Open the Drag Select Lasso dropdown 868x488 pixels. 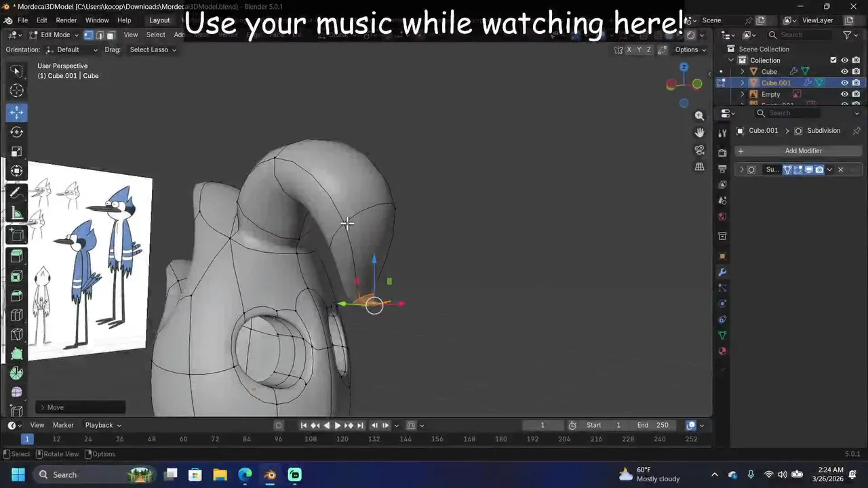[x=152, y=49]
